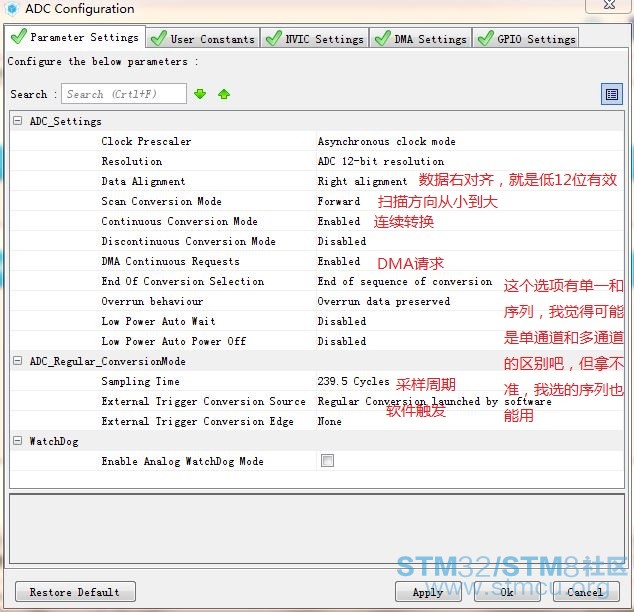Click the Apply button
The width and height of the screenshot is (634, 612).
click(428, 592)
